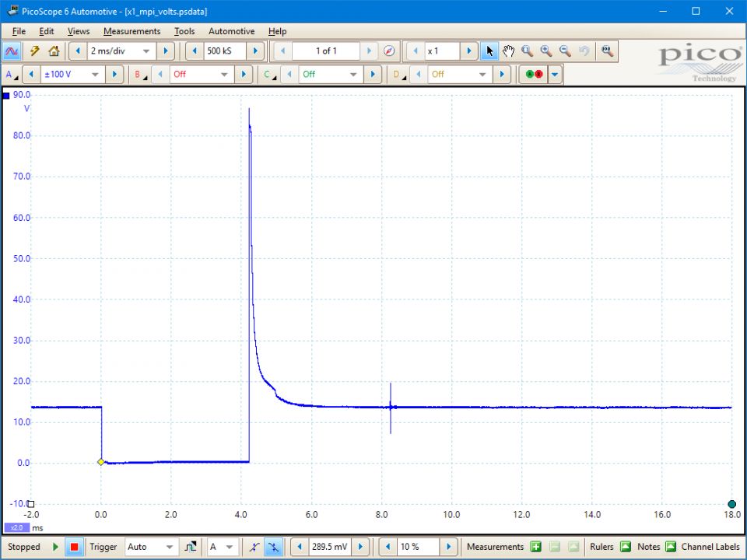
Task: Activate the zoom window magnifier tool
Action: [527, 51]
